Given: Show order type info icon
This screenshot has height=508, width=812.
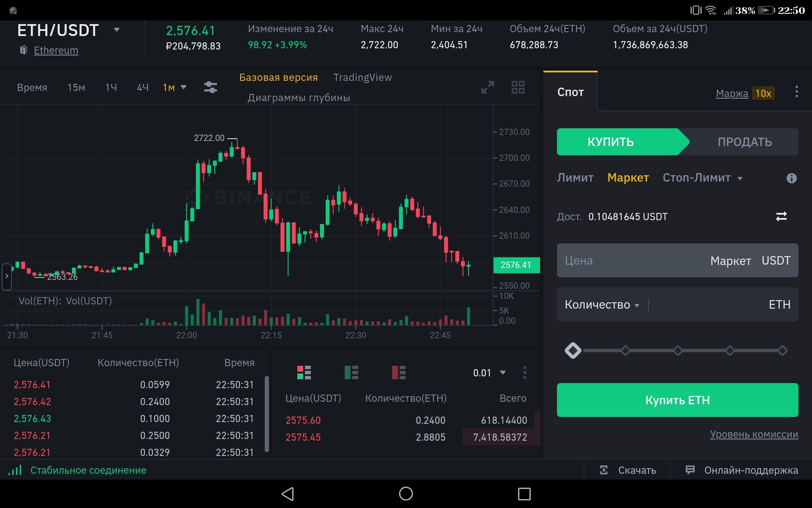Looking at the screenshot, I should [x=791, y=178].
